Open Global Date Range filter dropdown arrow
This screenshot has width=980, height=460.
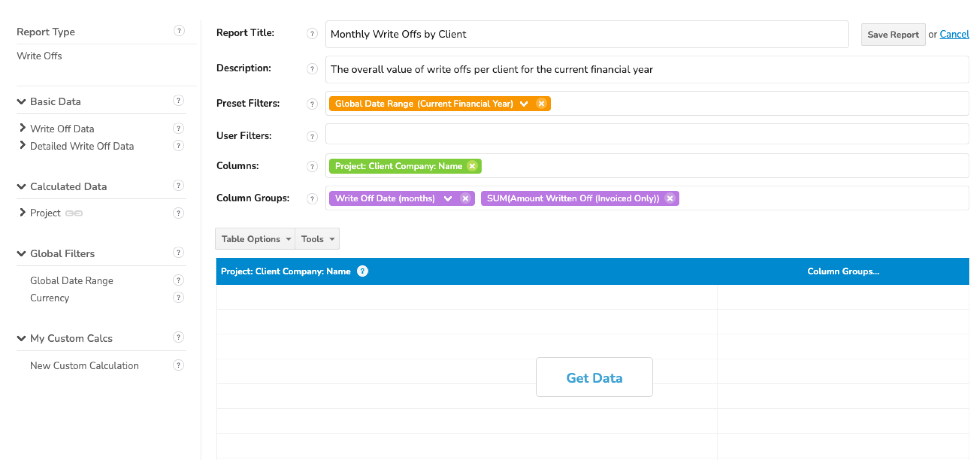click(x=524, y=103)
